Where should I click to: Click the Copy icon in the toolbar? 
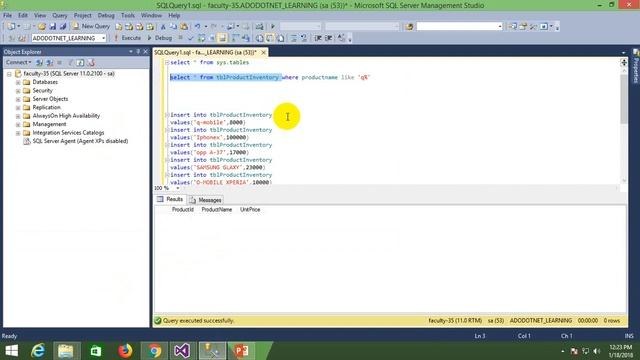173,26
